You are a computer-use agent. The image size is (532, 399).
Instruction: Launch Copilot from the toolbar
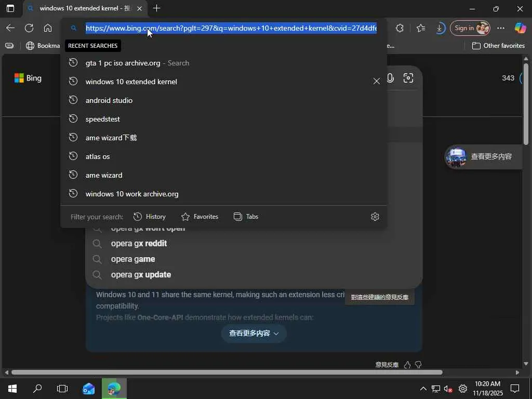click(x=520, y=28)
